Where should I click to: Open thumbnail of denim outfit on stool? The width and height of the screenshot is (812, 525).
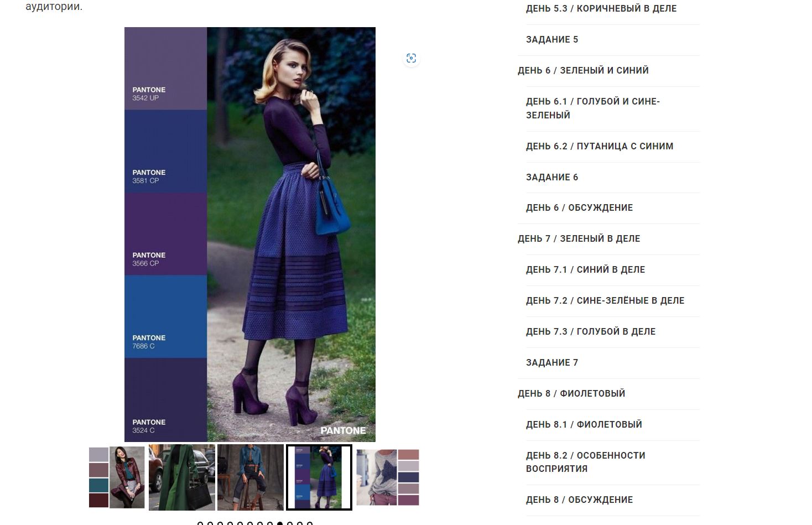click(251, 477)
